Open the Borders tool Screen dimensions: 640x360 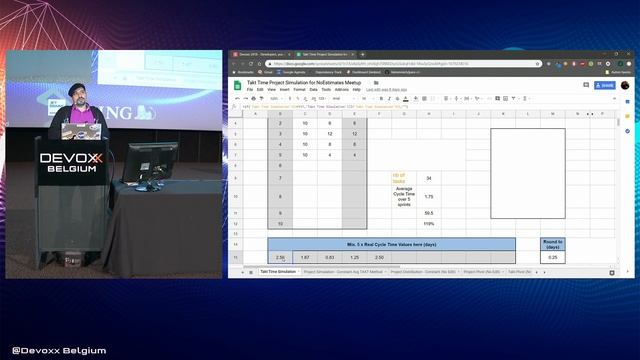click(x=424, y=98)
